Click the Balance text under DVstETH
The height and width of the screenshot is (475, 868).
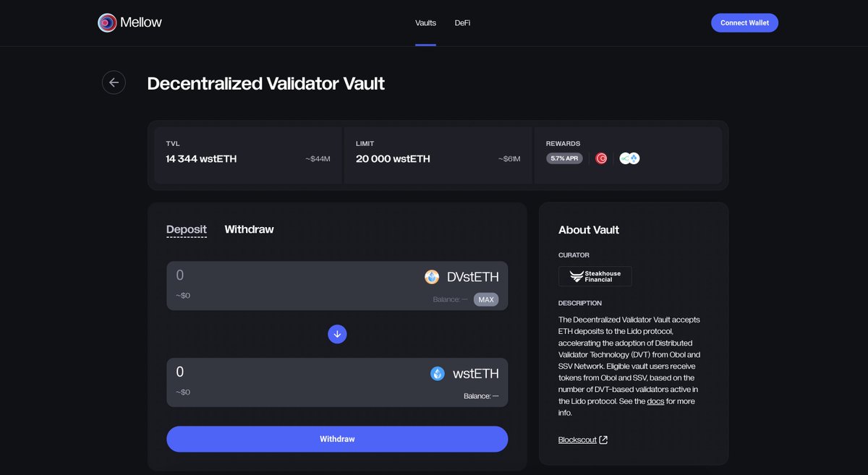tap(450, 299)
